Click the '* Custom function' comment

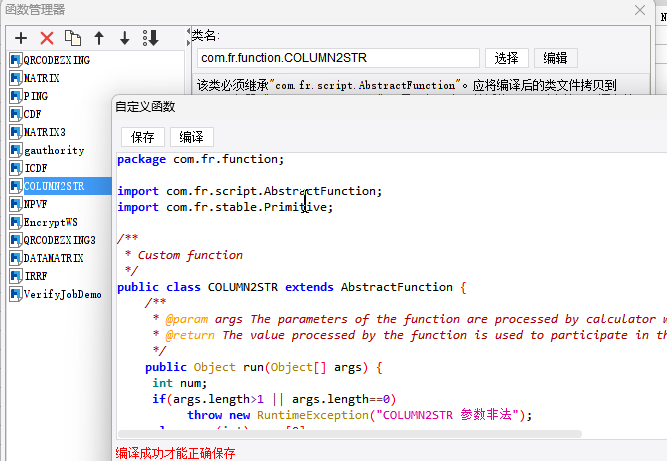coord(184,255)
